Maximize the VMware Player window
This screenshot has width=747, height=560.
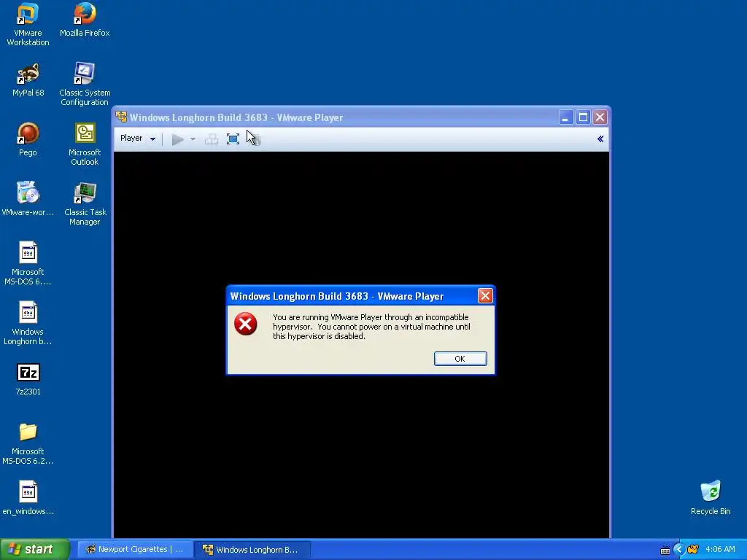[583, 117]
